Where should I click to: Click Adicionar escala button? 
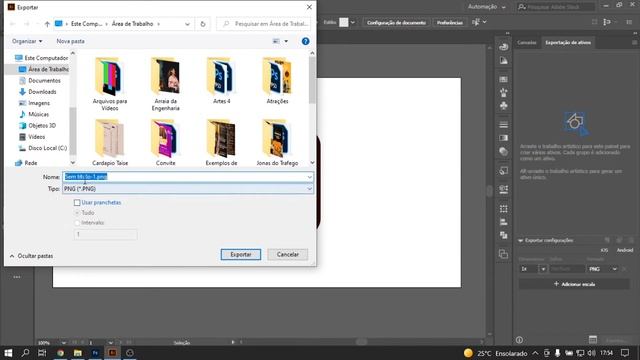click(x=574, y=284)
